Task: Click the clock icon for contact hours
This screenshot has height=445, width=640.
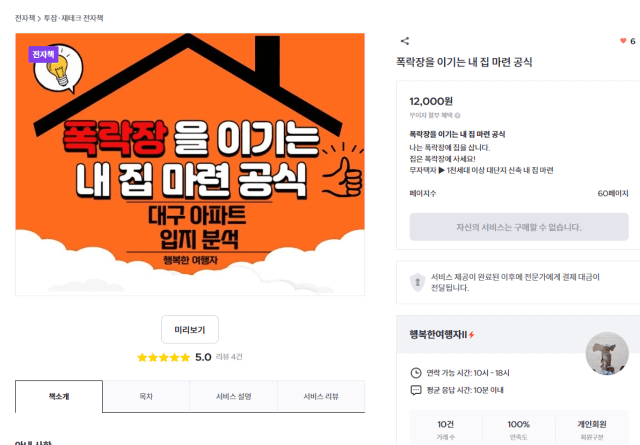Action: (416, 373)
